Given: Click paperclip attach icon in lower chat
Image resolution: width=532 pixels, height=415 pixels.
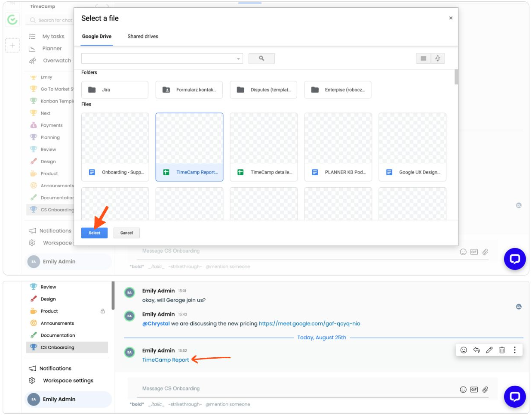Looking at the screenshot, I should tap(485, 390).
